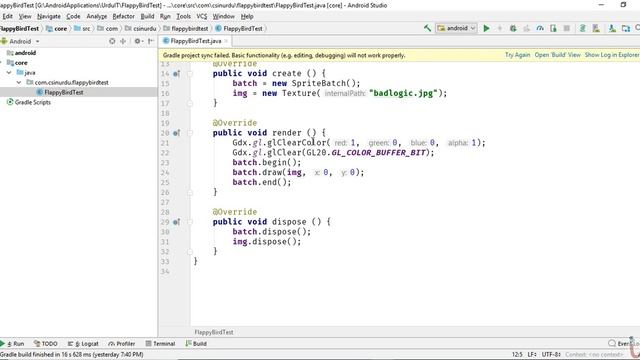Click Attach debugger to Android process icon

click(x=553, y=28)
